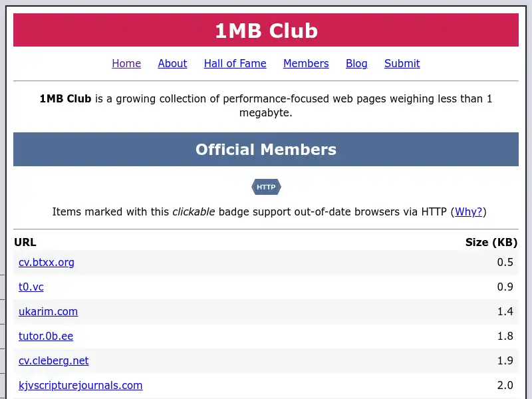
Task: Open the Hall of Fame link
Action: [235, 63]
